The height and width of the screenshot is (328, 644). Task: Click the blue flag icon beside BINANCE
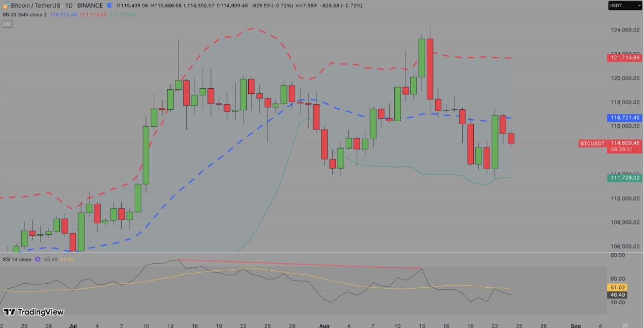coord(109,6)
